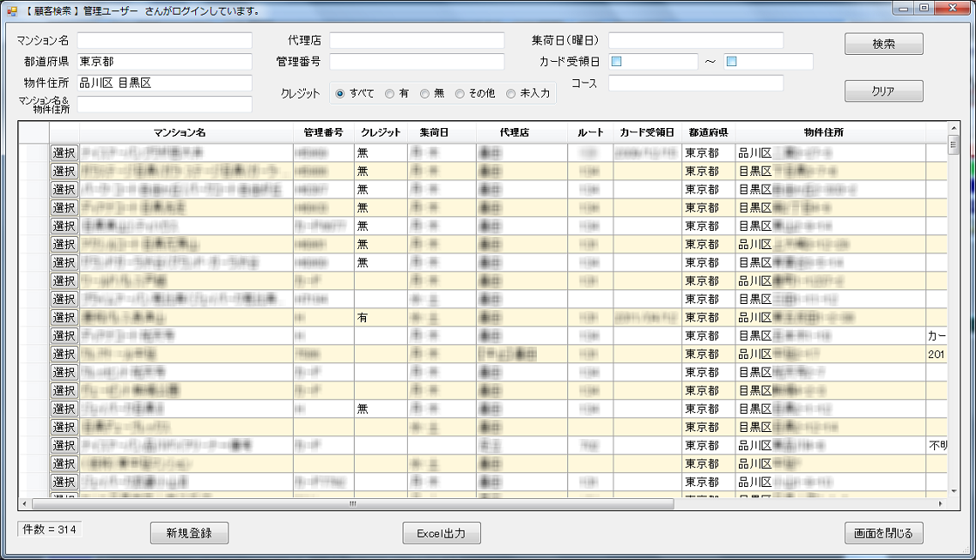Export results with Excel出力 button

441,533
